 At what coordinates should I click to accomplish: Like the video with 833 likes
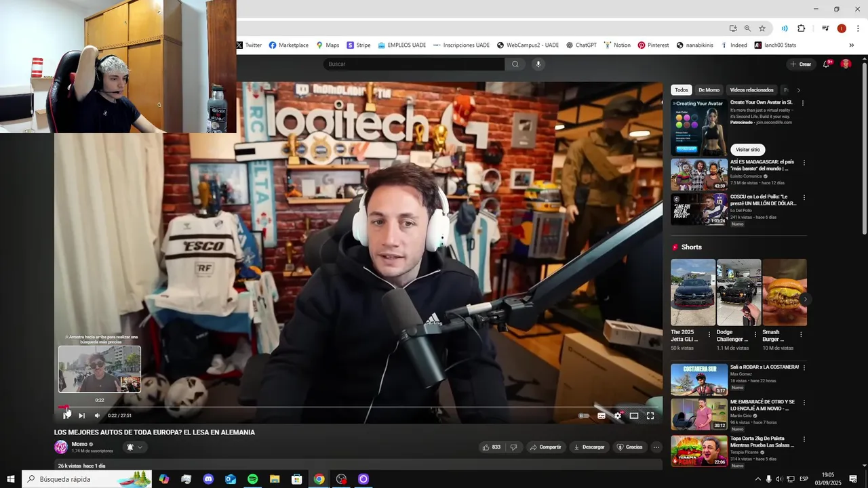[491, 447]
